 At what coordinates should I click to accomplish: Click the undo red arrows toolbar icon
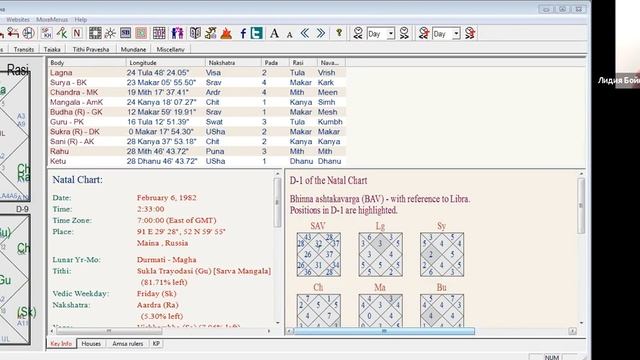click(x=13, y=33)
